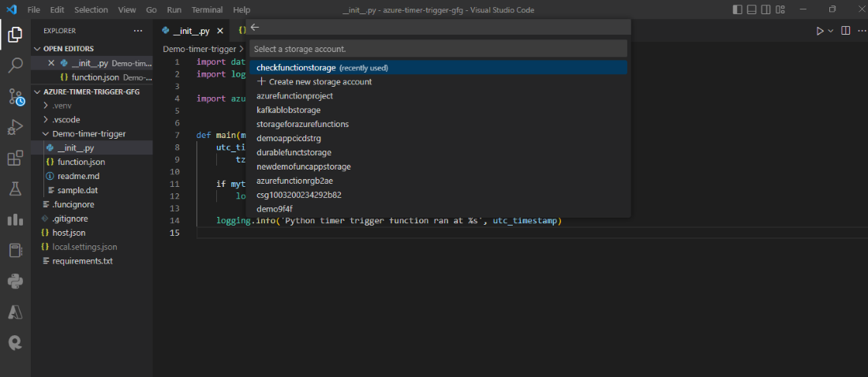Select the storageforazurefunctions storage account

[x=438, y=124]
